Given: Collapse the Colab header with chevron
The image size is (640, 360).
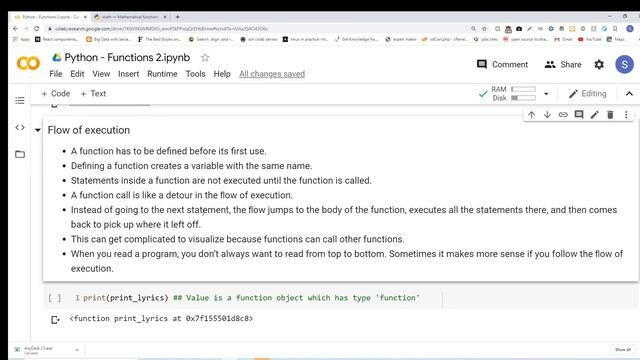Looking at the screenshot, I should (x=629, y=94).
